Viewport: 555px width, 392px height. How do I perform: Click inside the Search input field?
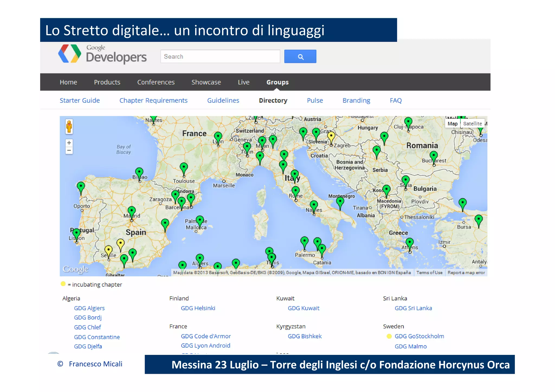[220, 56]
